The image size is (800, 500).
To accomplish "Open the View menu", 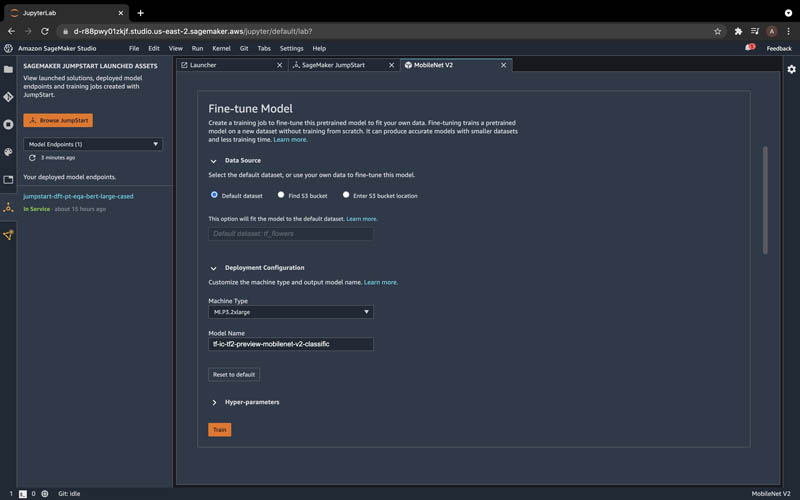I will tap(176, 48).
